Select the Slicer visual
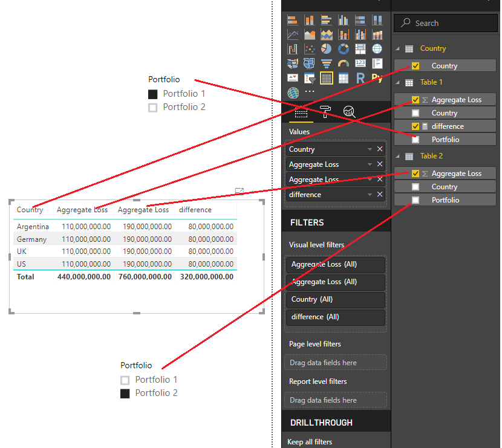Viewport: 502px width, 448px height. 309,78
